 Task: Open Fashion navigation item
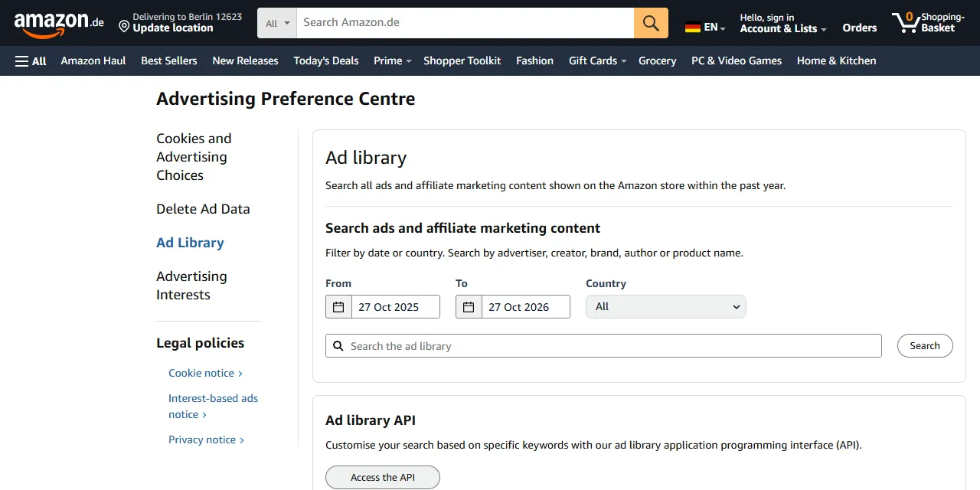click(534, 60)
